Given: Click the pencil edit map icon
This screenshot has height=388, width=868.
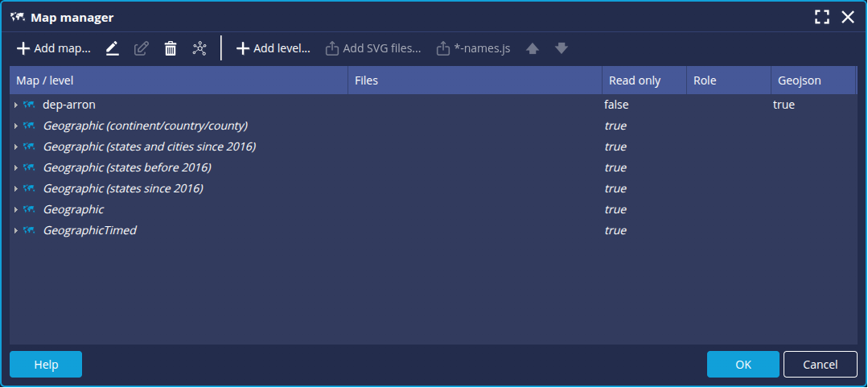Looking at the screenshot, I should pyautogui.click(x=113, y=48).
